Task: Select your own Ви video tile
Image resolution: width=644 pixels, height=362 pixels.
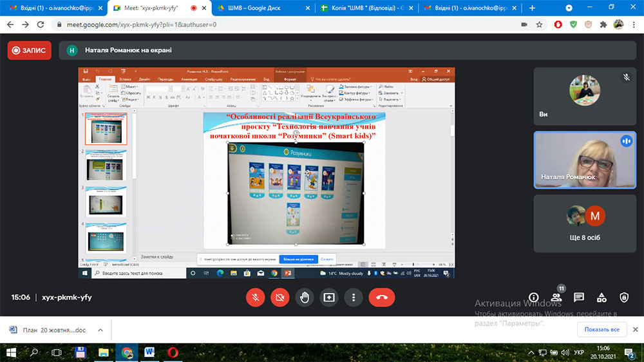Action: (585, 97)
